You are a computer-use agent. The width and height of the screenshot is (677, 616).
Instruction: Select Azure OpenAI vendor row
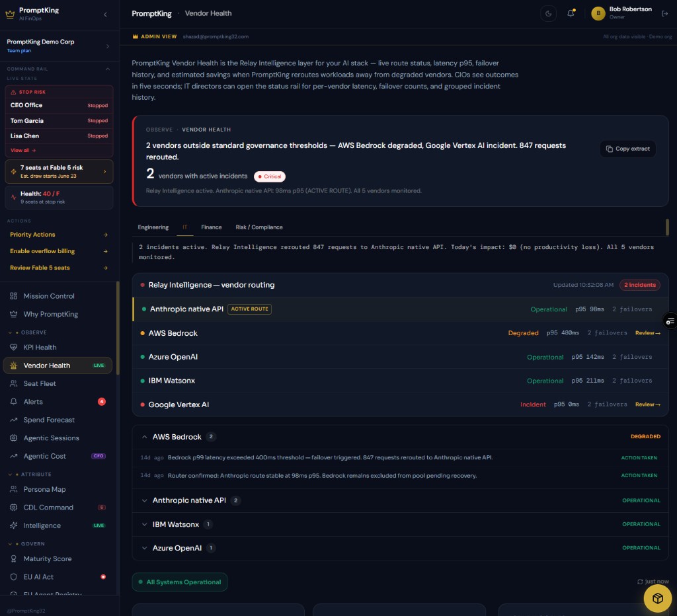[400, 357]
